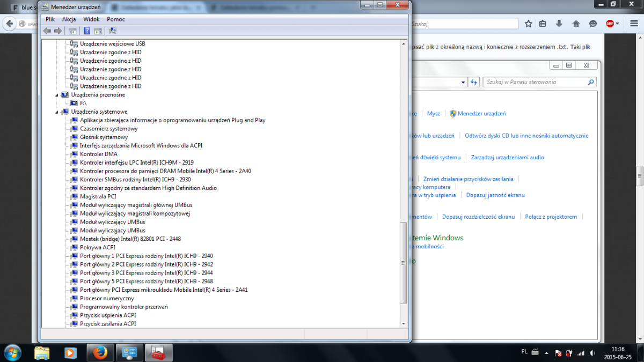Select Kontroler SMBus rodziny Intel ICH9 - 2930
The height and width of the screenshot is (362, 644).
pyautogui.click(x=135, y=180)
